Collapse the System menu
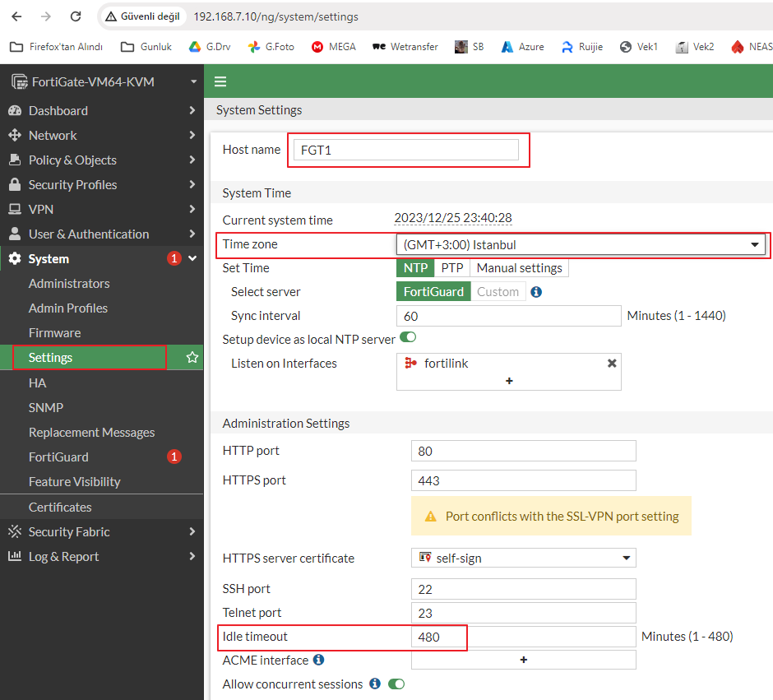 point(101,259)
